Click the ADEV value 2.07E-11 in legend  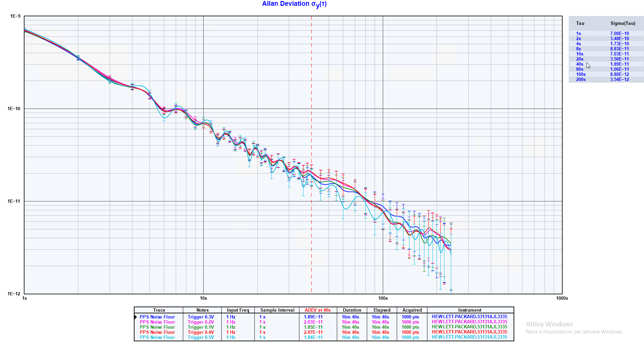313,332
